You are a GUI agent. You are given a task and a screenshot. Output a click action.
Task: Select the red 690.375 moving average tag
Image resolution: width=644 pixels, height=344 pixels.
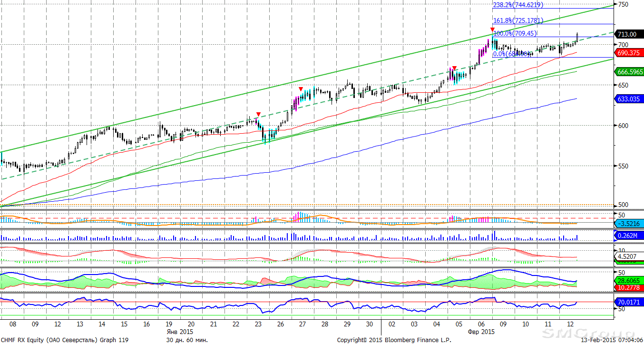click(629, 53)
